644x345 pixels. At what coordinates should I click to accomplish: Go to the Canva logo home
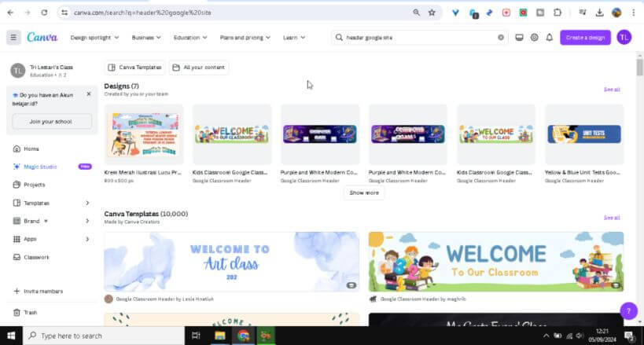pyautogui.click(x=42, y=38)
